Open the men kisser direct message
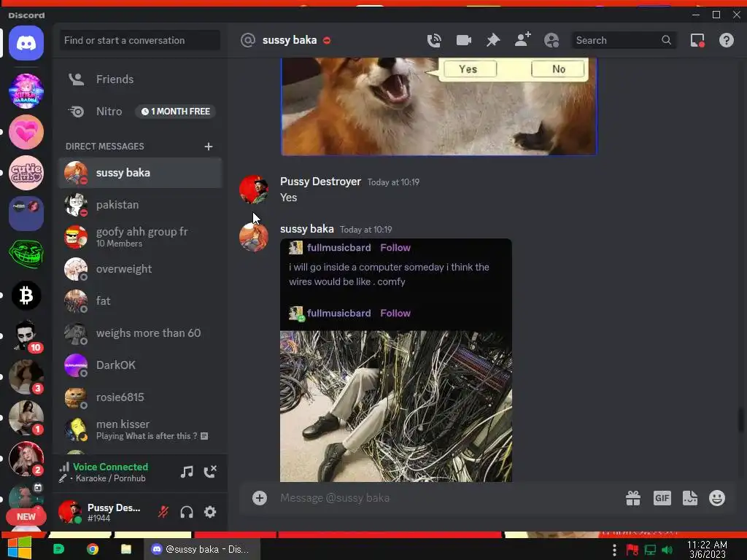This screenshot has width=747, height=560. tap(141, 429)
